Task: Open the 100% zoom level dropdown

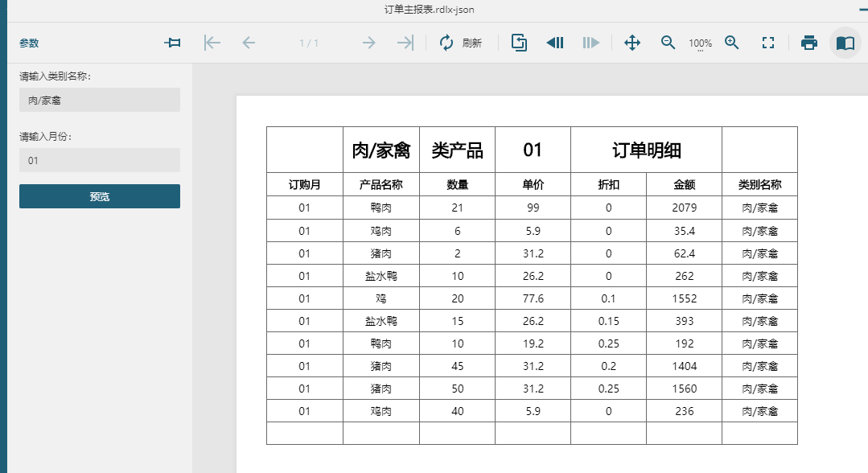Action: [x=700, y=43]
